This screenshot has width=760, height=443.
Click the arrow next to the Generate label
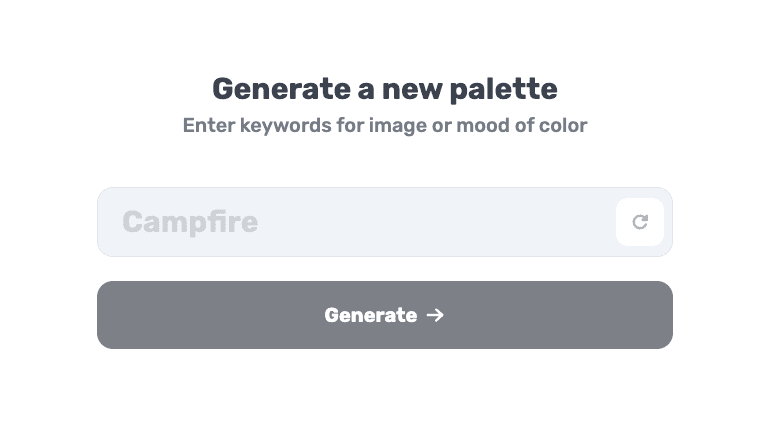tap(435, 315)
